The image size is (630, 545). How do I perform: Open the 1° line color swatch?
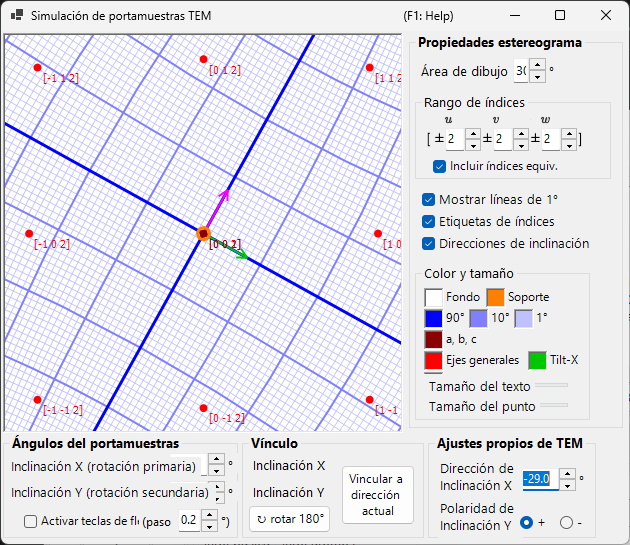click(524, 318)
